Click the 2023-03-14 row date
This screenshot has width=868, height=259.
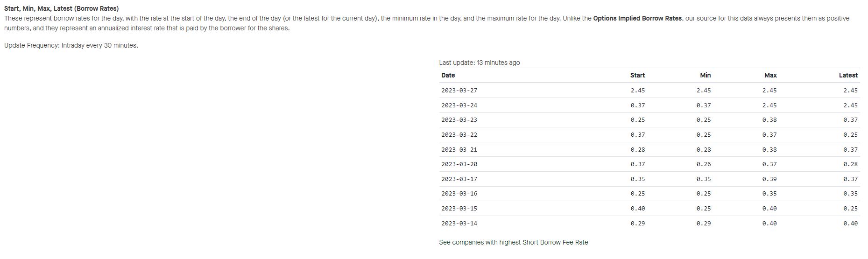(459, 224)
